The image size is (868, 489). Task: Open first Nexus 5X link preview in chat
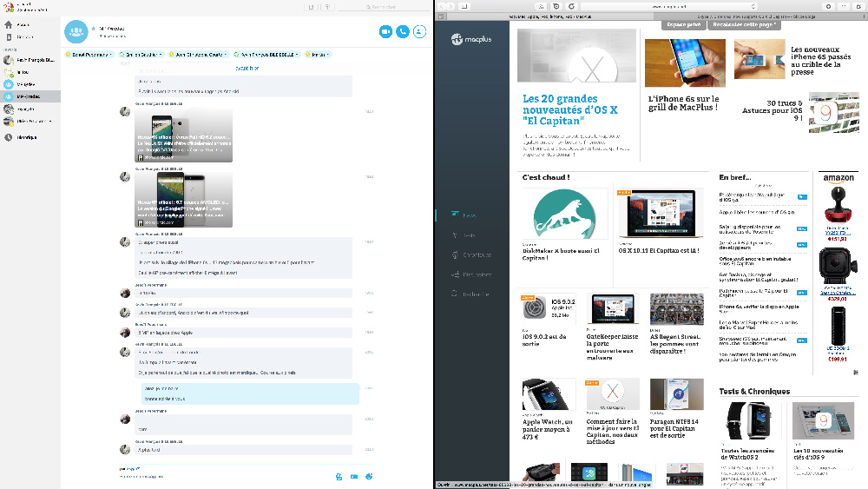pos(183,135)
